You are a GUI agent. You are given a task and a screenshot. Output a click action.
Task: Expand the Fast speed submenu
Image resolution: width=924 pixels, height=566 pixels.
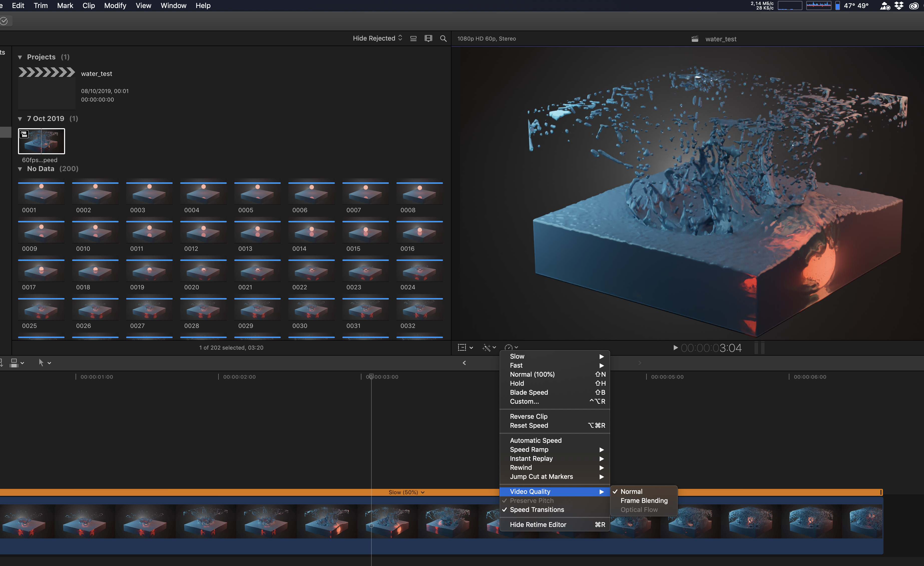[x=555, y=365]
